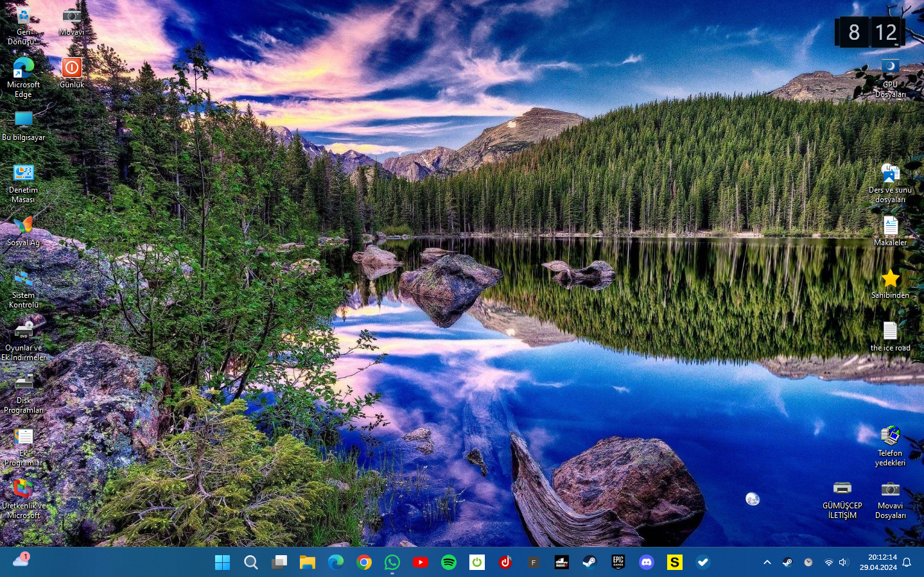Open Wi-Fi network quick settings
This screenshot has width=924, height=577.
coord(828,562)
